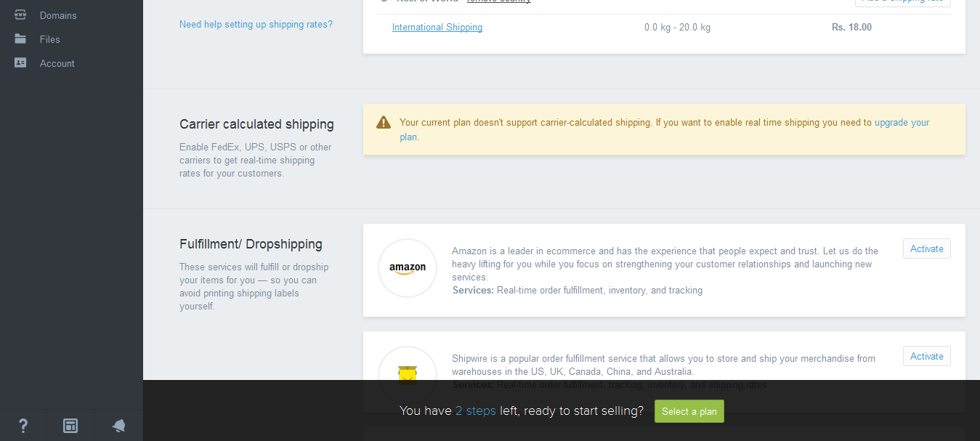The height and width of the screenshot is (441, 980).
Task: Open help via the question mark icon
Action: pyautogui.click(x=23, y=426)
